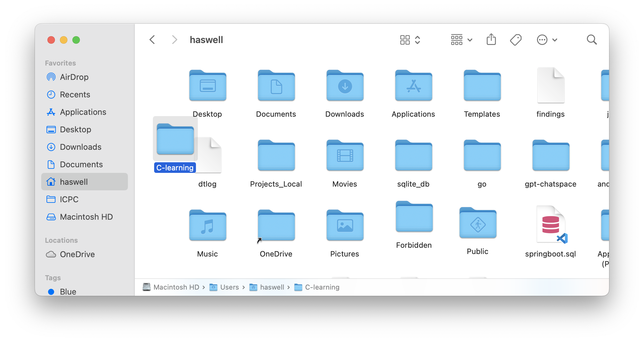This screenshot has height=342, width=644.
Task: Select AirDrop in the sidebar
Action: point(74,77)
